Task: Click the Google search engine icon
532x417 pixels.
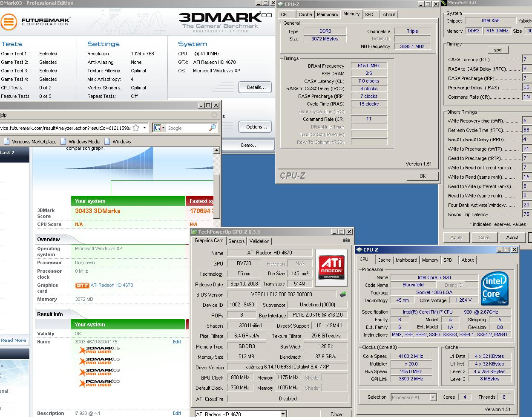Action: 157,128
